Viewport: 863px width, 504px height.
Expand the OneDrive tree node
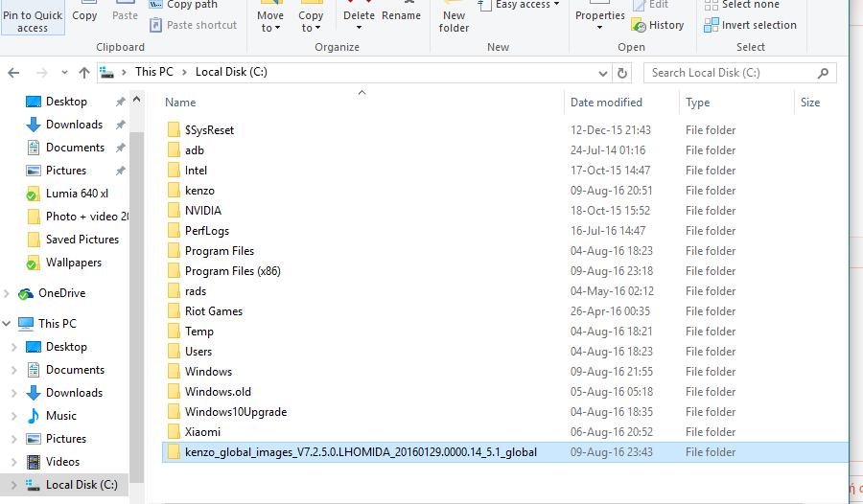[x=7, y=294]
